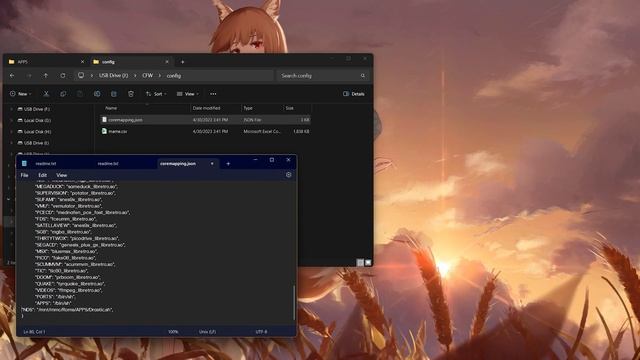Click the Notepad vertical scrollbar thumb

pos(294,303)
